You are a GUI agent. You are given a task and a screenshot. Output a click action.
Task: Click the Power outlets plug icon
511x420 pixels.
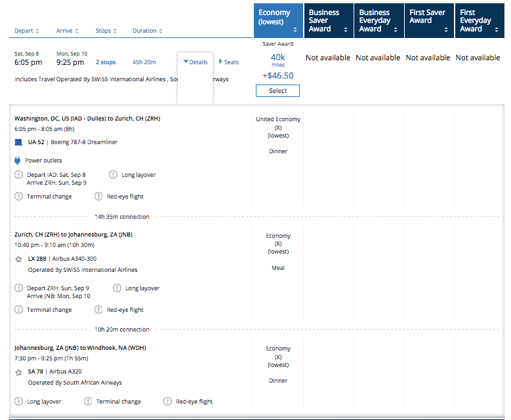18,161
